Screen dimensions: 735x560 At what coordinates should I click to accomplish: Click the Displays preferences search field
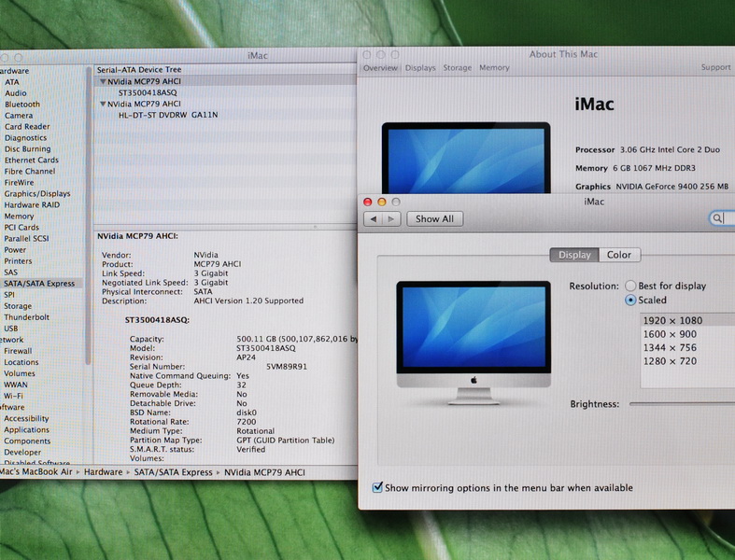click(x=722, y=217)
